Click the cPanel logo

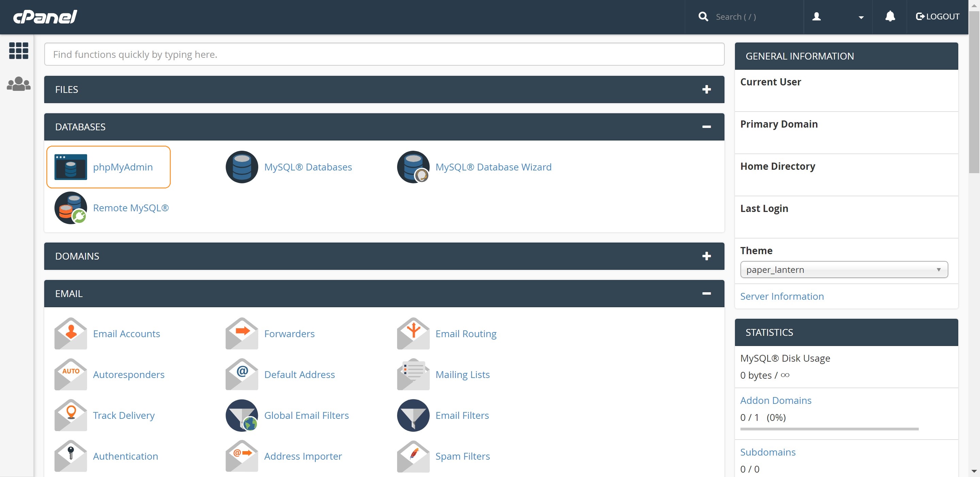pos(45,17)
